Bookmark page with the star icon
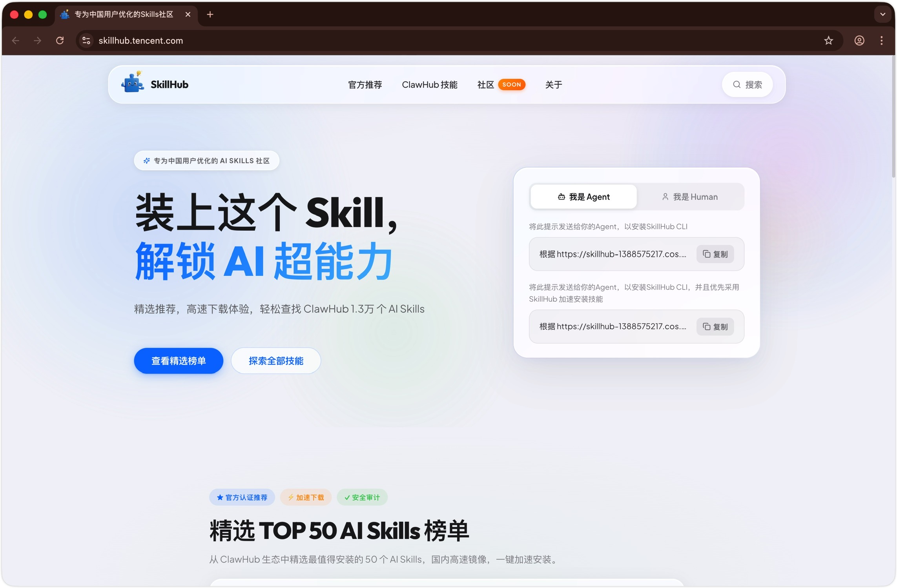 coord(828,40)
